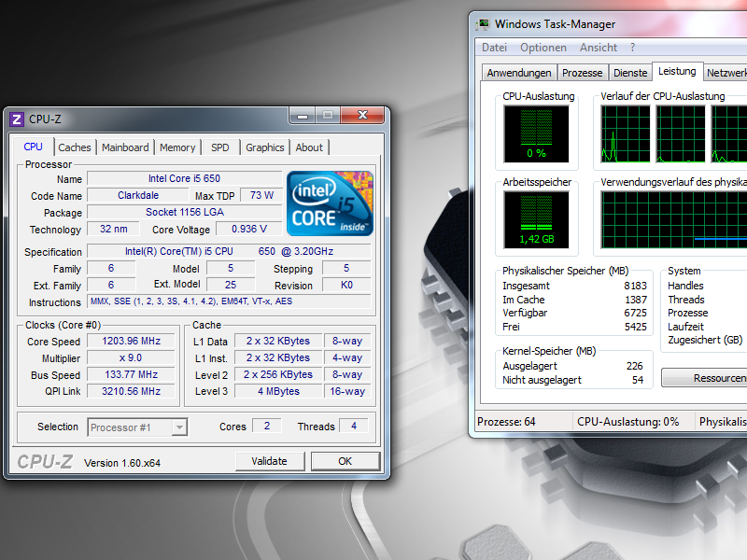The height and width of the screenshot is (560, 747).
Task: Click the Level 3 value 4 MBytes
Action: pyautogui.click(x=278, y=391)
